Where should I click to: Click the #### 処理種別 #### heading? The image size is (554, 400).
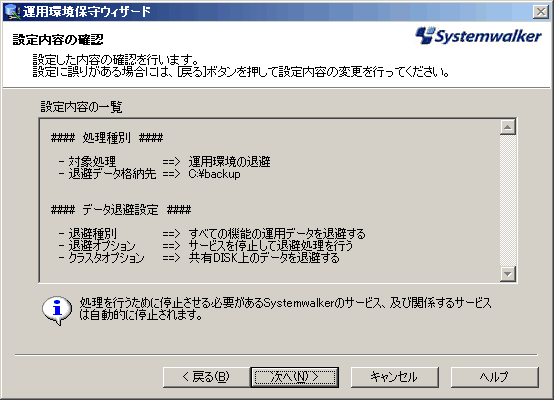point(107,137)
